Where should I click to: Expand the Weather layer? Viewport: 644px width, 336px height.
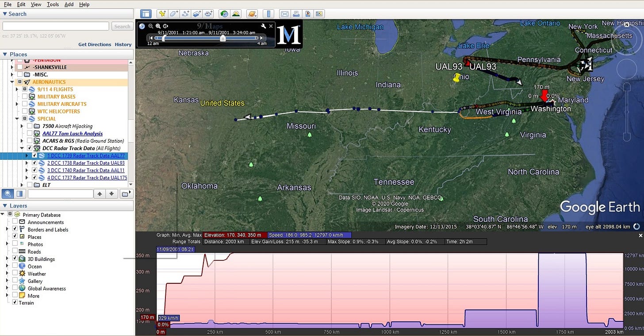(7, 274)
